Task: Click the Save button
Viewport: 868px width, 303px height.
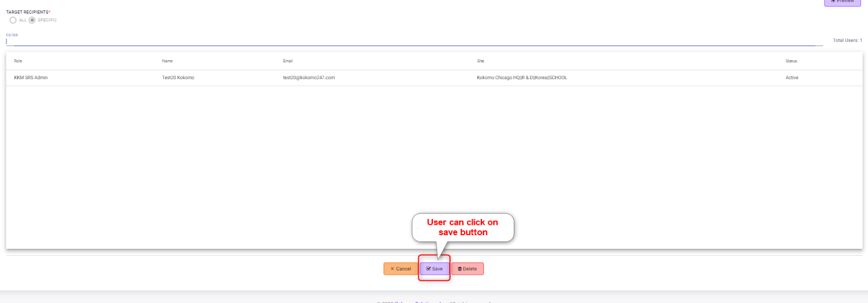Action: [x=435, y=269]
